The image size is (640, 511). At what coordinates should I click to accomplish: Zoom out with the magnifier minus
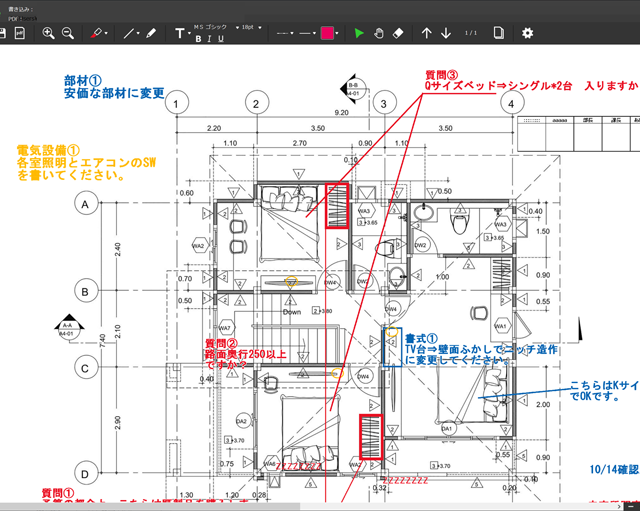coord(68,33)
